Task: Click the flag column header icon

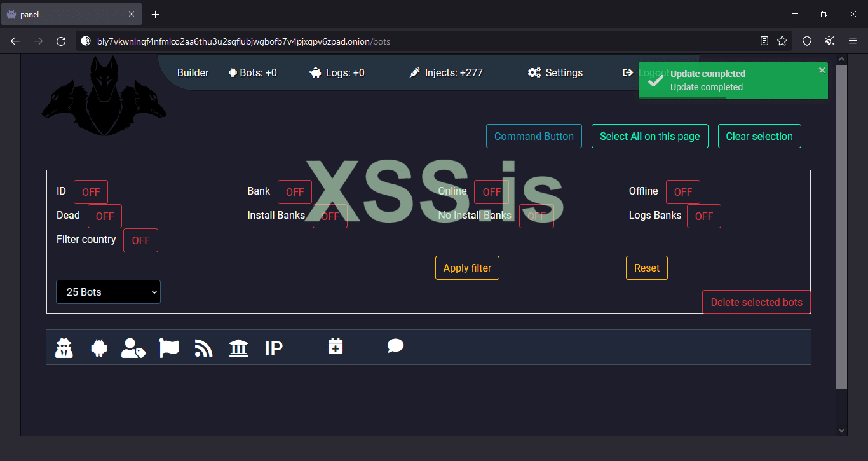Action: [x=169, y=348]
